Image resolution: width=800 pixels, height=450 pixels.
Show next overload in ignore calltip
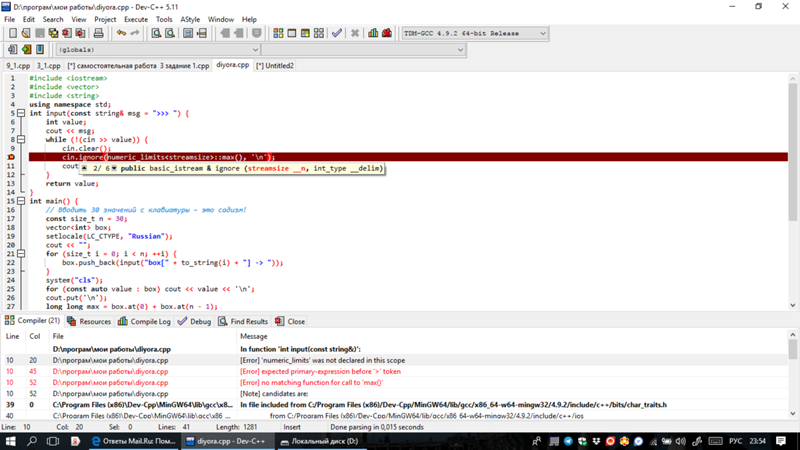(x=114, y=168)
